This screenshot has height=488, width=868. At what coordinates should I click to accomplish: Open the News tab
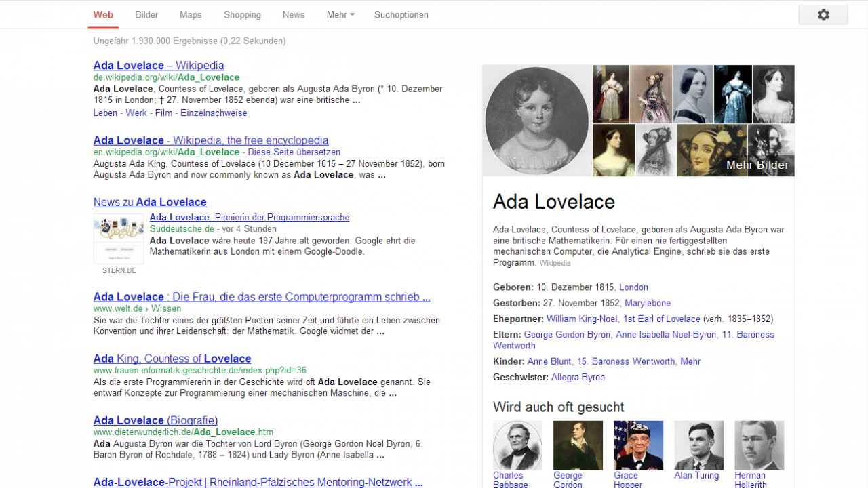294,14
